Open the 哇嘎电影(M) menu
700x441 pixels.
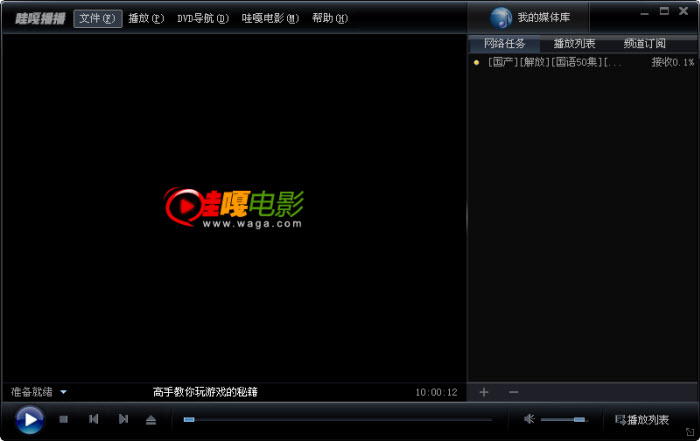[x=270, y=18]
